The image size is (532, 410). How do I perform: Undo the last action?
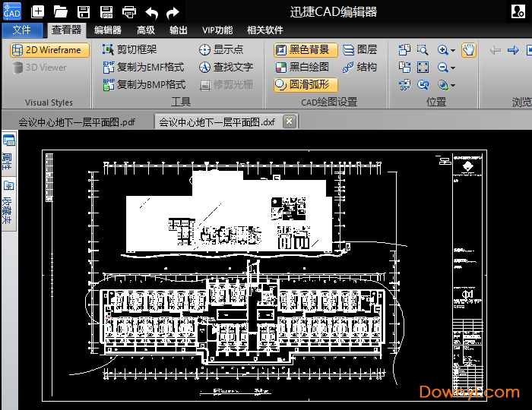click(152, 12)
